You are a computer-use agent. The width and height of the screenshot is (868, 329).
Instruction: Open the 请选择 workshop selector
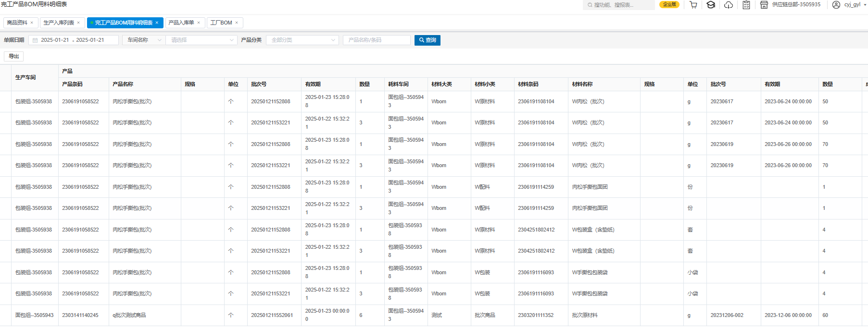point(202,40)
